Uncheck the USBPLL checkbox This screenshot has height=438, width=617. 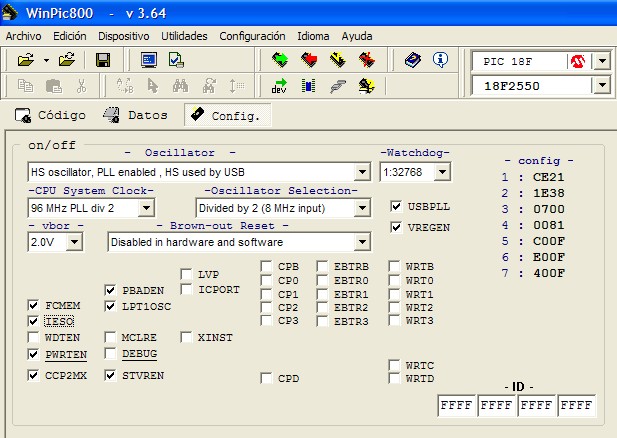point(396,207)
